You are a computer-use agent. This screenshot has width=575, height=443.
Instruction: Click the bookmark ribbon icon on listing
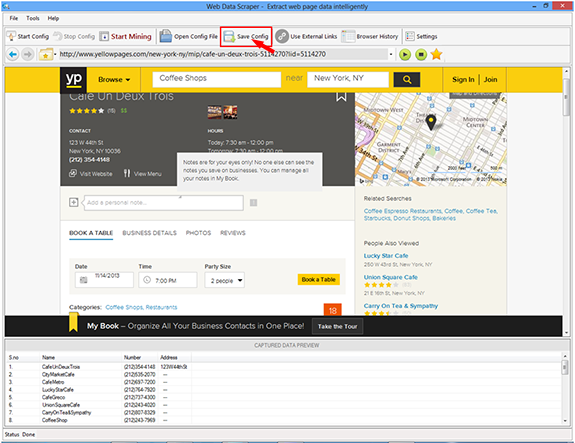341,96
